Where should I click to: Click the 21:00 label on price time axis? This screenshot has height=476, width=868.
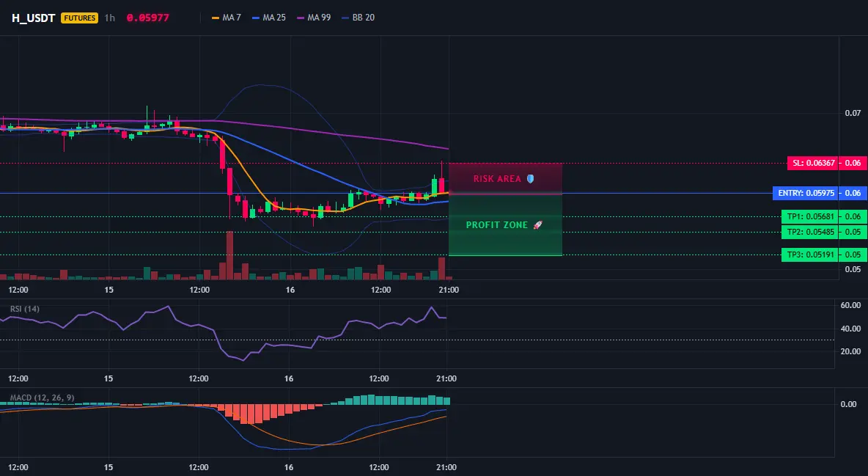pyautogui.click(x=449, y=290)
